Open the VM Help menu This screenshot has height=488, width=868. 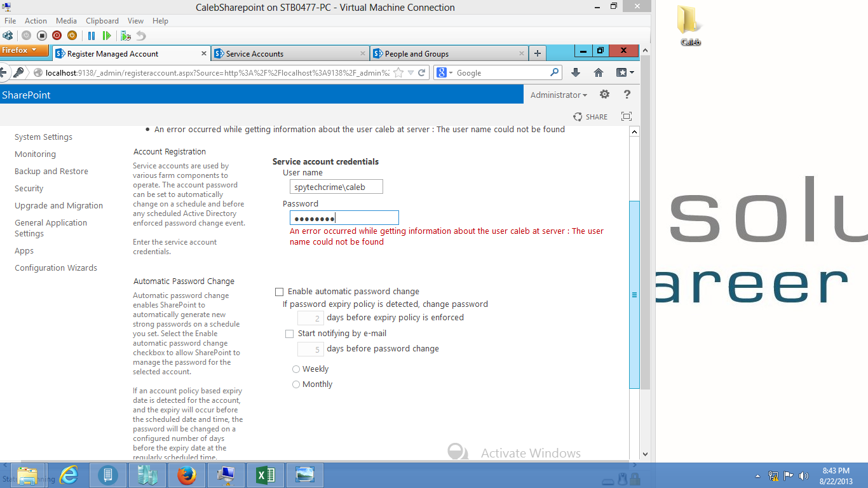point(160,21)
